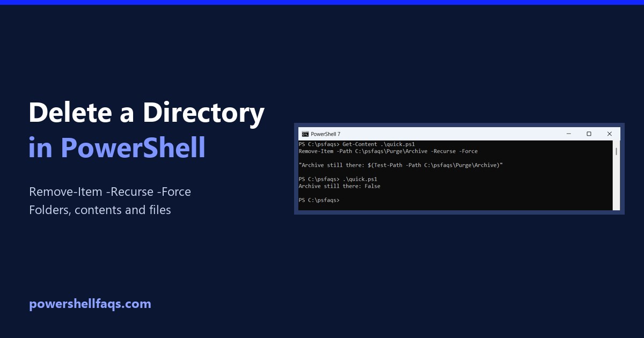Image resolution: width=644 pixels, height=338 pixels.
Task: Click the .\quick.ps1 execution line
Action: tap(338, 179)
